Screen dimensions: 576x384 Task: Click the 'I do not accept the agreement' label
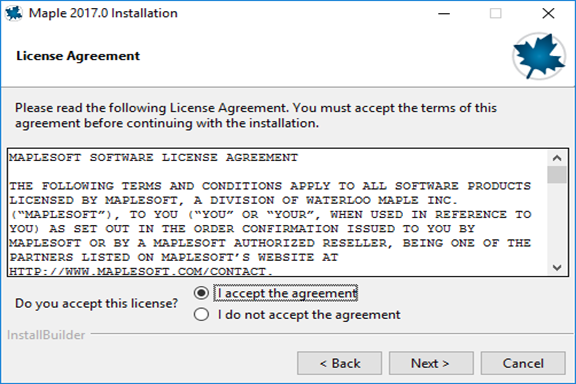tap(309, 315)
